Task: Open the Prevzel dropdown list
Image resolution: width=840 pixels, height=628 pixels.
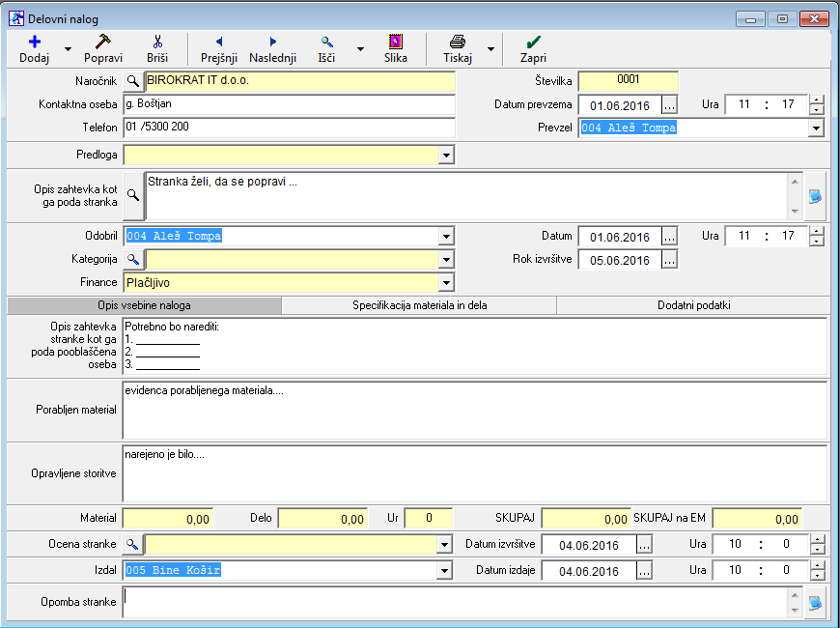Action: tap(816, 128)
